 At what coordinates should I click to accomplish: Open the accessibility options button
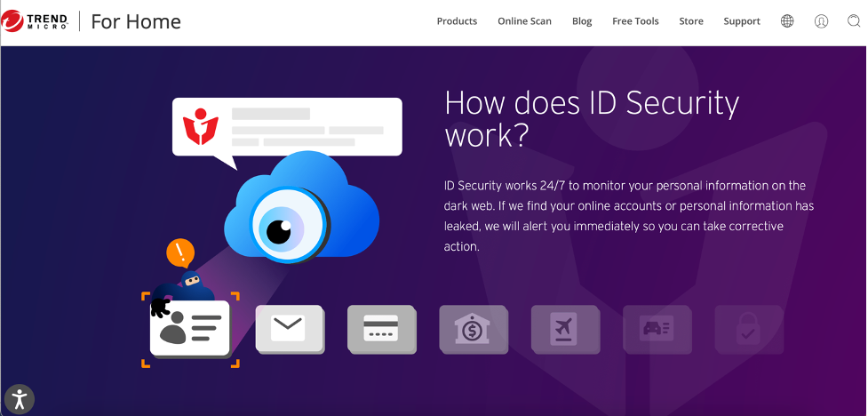point(20,399)
